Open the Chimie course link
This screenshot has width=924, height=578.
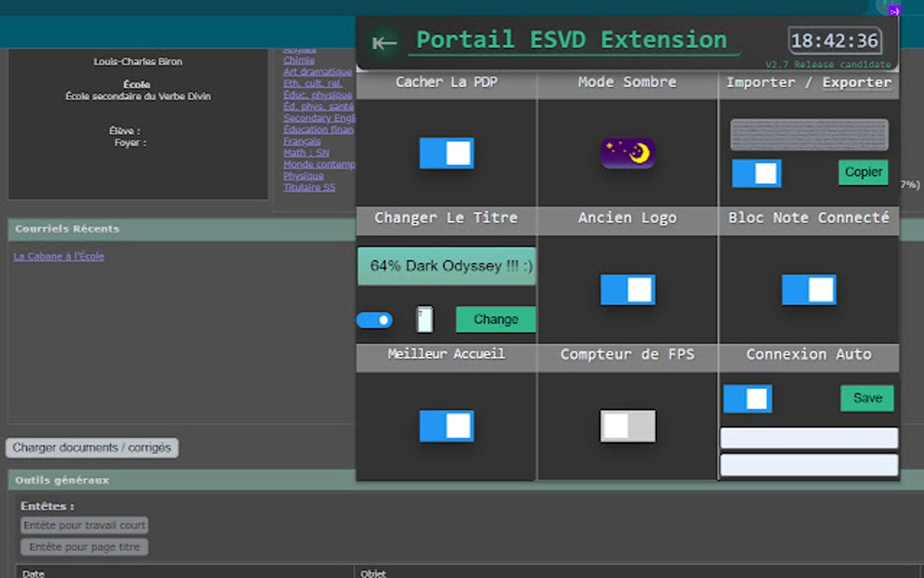[x=299, y=61]
